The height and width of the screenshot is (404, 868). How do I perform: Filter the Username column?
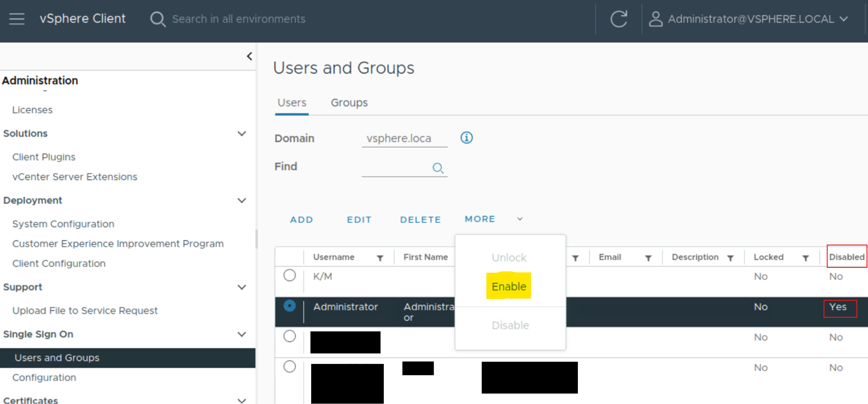tap(380, 258)
